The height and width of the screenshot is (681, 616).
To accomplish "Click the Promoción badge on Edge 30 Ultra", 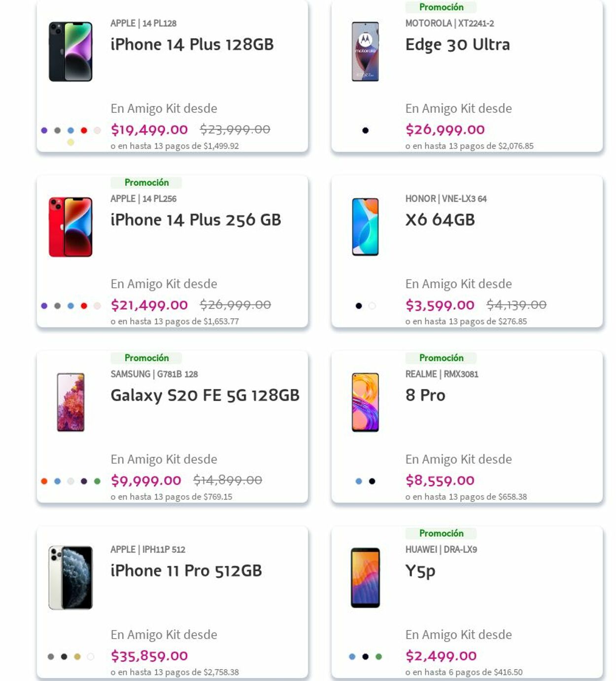I will coord(441,7).
